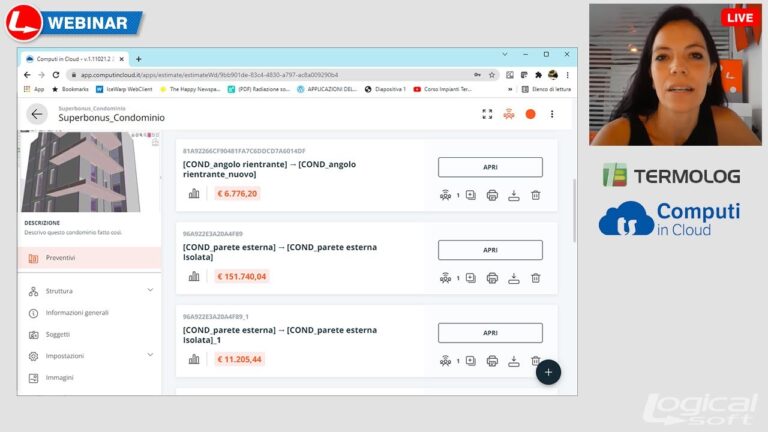Open chart icon for € 11.205,44 estimate

(194, 359)
